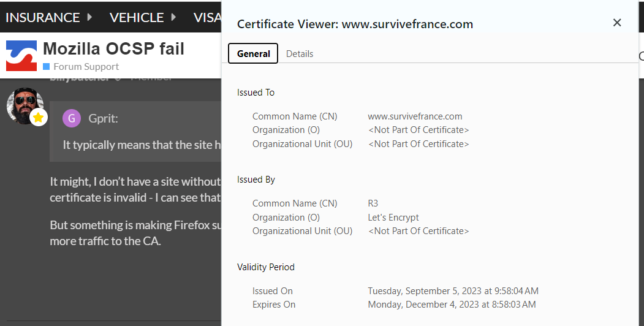Open the Forum Support category link
Screen dimensions: 644x326
click(86, 67)
